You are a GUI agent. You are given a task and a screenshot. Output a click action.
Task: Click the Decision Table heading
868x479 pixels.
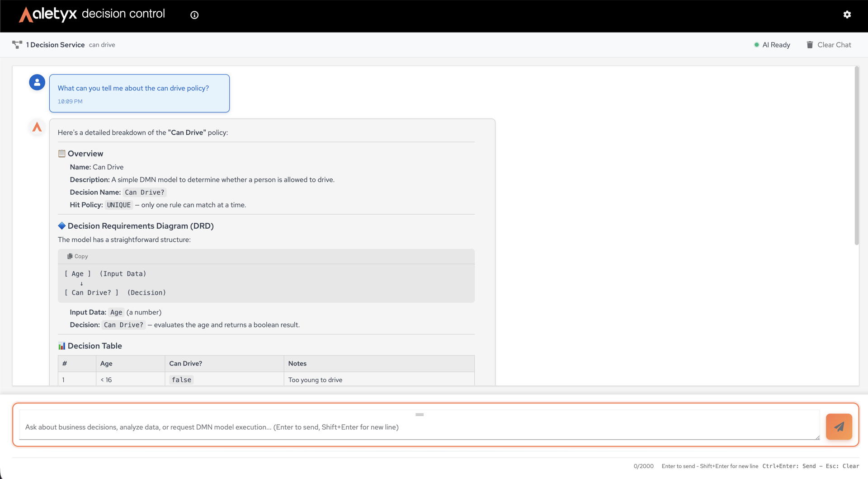tap(95, 346)
